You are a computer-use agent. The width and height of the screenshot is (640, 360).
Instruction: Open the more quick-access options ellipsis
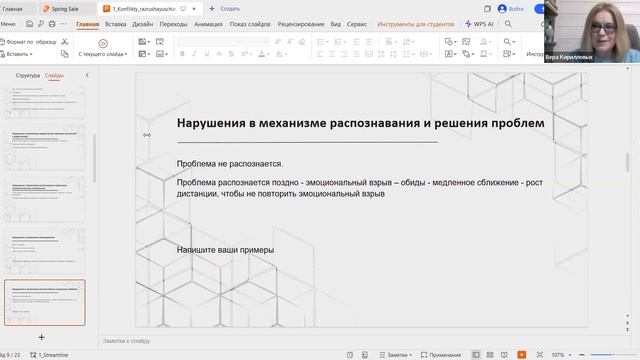coord(63,24)
